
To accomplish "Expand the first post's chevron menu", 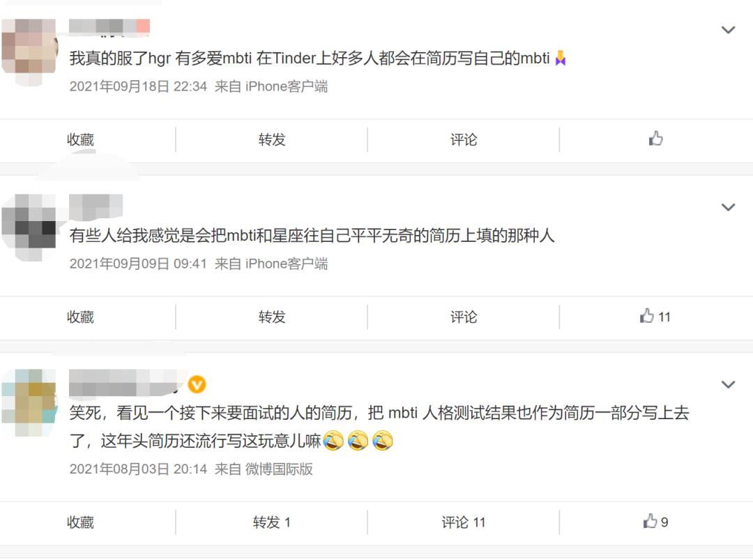I will point(728,30).
